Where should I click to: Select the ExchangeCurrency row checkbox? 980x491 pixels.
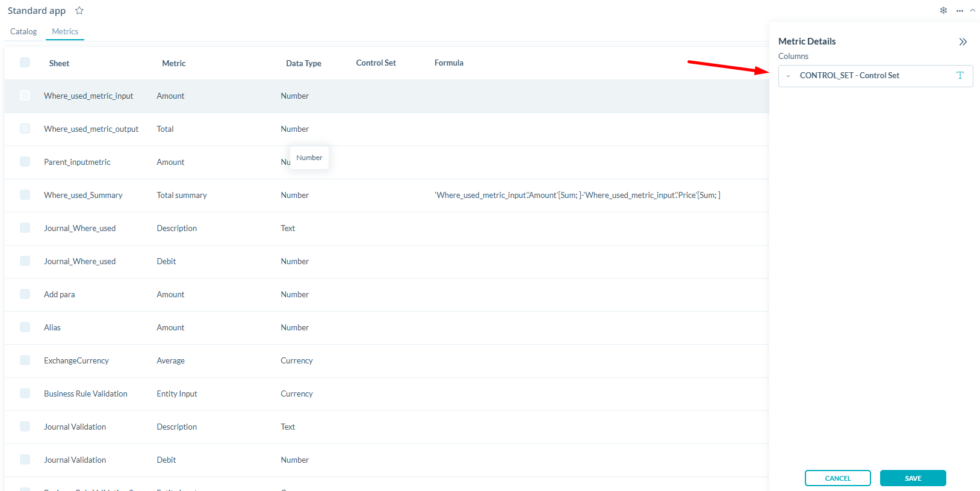[x=25, y=360]
